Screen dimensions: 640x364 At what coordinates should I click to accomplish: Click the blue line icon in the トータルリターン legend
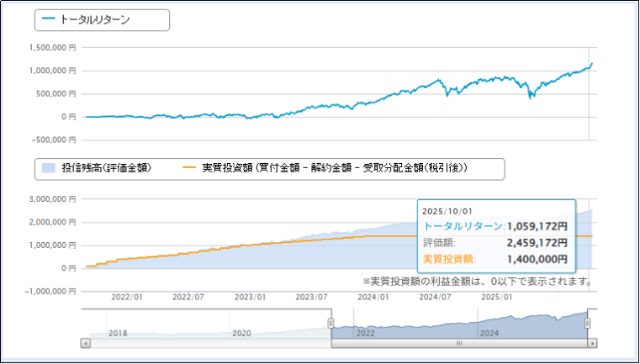tap(50, 19)
